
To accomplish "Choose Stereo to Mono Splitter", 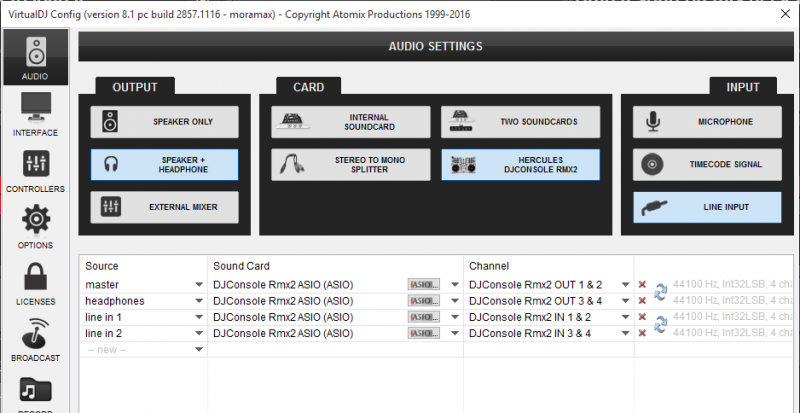I will click(x=351, y=164).
